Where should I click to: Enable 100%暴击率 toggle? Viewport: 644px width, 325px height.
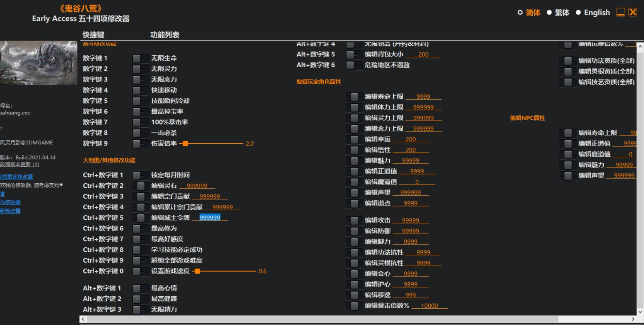pyautogui.click(x=140, y=122)
